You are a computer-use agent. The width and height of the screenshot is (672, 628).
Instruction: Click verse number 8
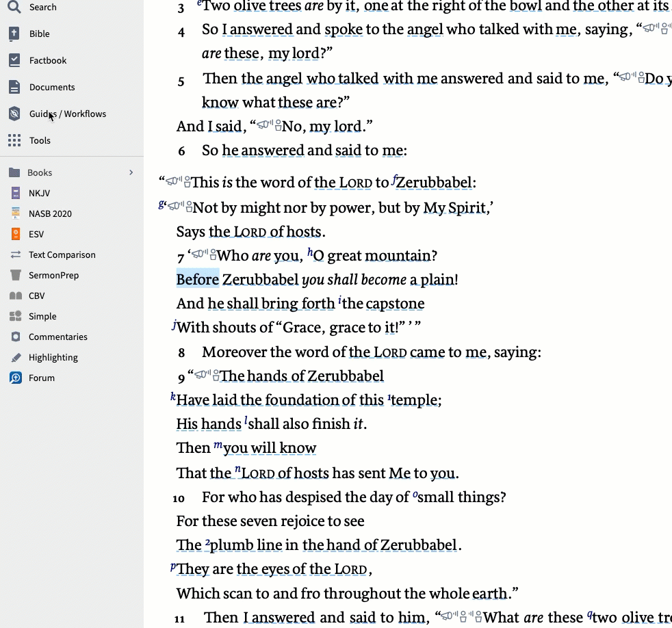(x=182, y=352)
